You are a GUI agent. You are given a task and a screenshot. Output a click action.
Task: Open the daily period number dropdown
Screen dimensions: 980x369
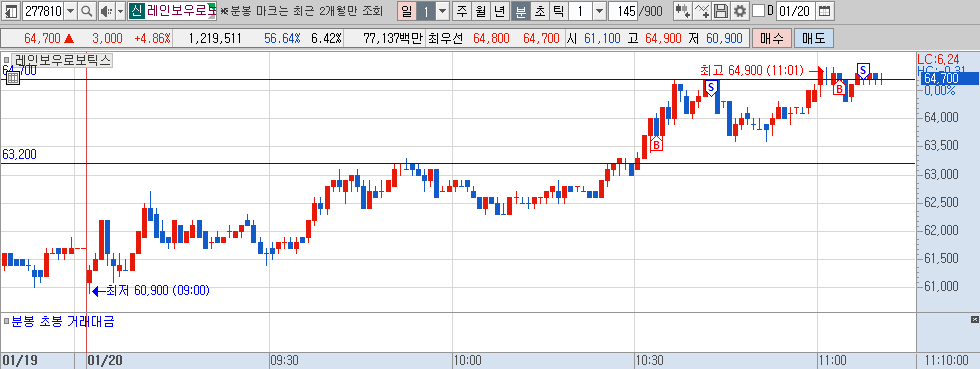[x=442, y=11]
